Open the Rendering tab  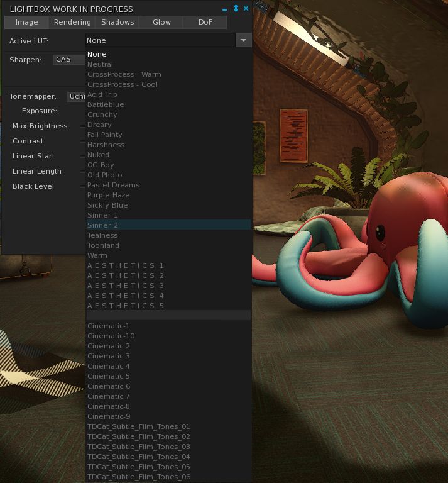click(x=72, y=22)
